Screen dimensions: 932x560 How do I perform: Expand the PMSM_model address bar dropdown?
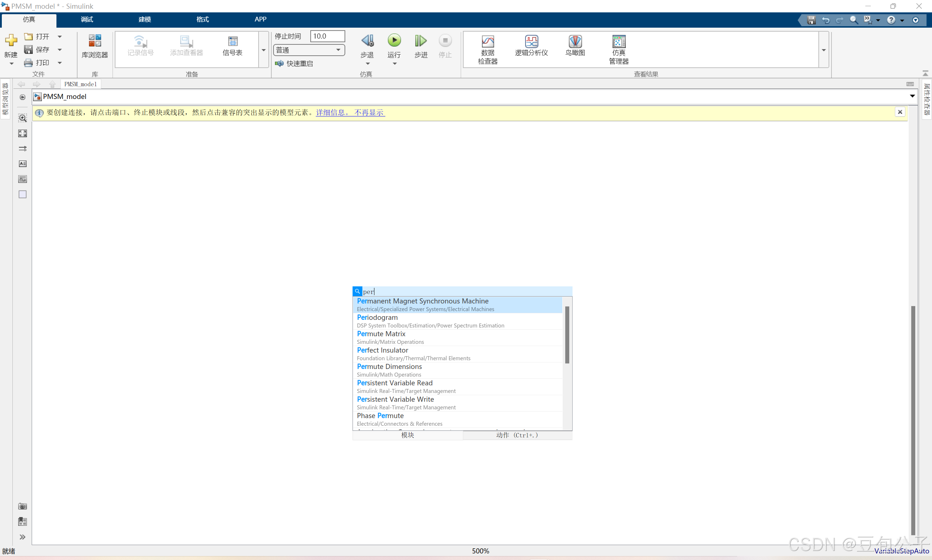coord(912,96)
